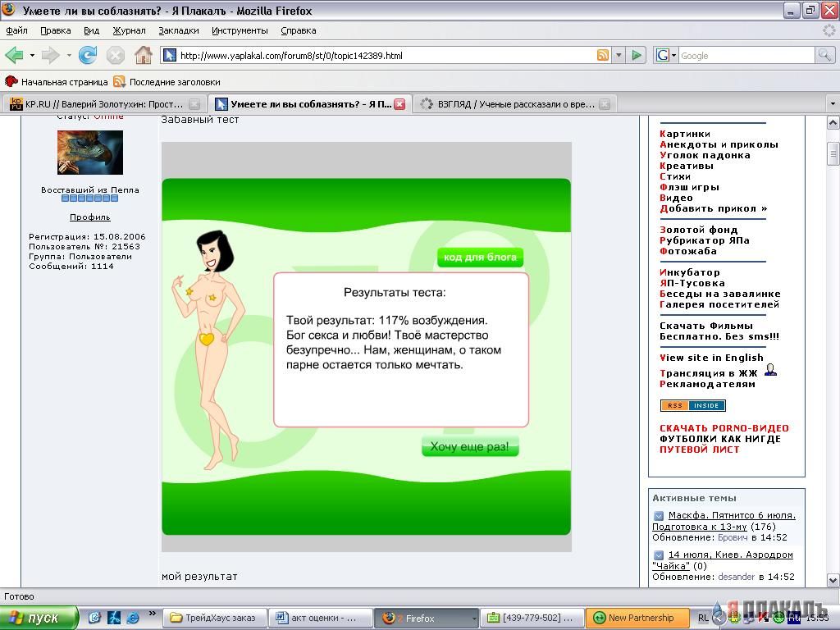Close the KP.RU tab
This screenshot has width=840, height=630.
[x=195, y=104]
